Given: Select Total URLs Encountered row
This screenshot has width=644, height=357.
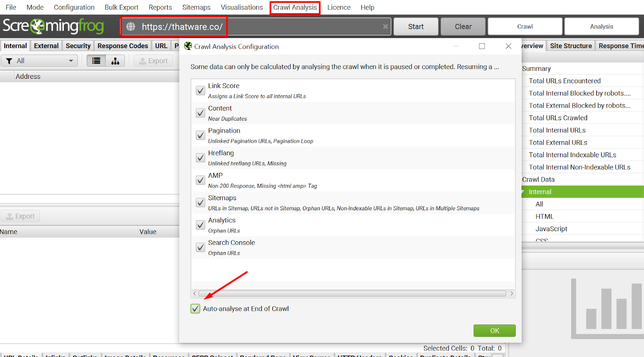Looking at the screenshot, I should tap(582, 81).
